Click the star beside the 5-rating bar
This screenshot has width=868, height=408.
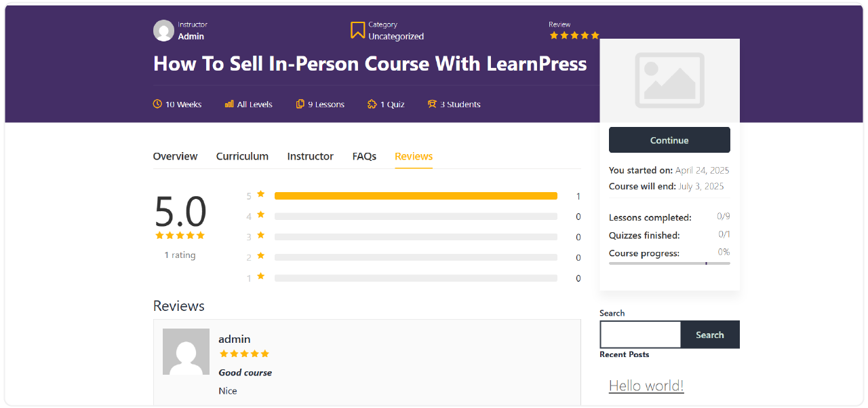click(x=260, y=195)
